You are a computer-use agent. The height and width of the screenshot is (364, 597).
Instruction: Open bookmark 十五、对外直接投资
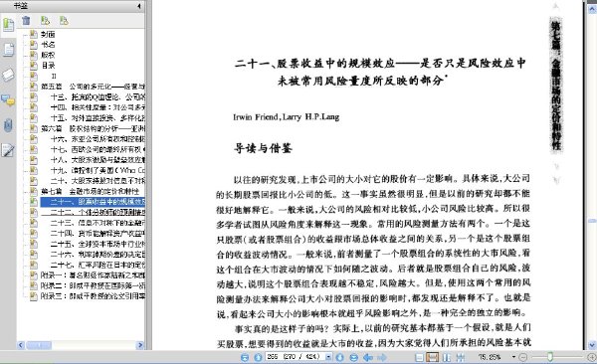(x=98, y=118)
